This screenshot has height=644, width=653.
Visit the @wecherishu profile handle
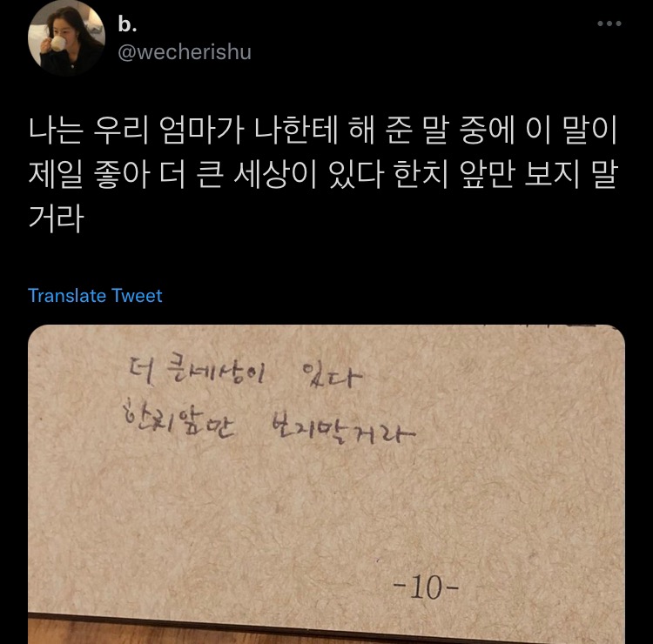tap(185, 52)
